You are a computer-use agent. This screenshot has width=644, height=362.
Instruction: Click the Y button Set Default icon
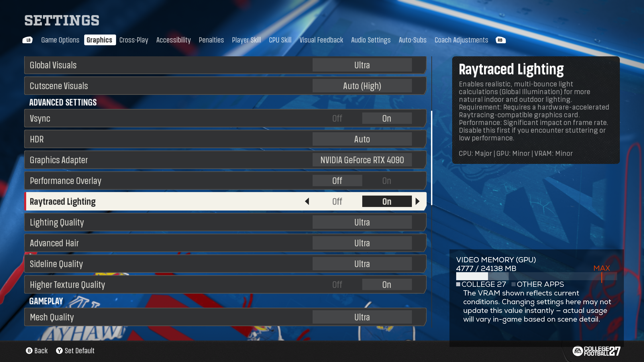click(x=59, y=350)
